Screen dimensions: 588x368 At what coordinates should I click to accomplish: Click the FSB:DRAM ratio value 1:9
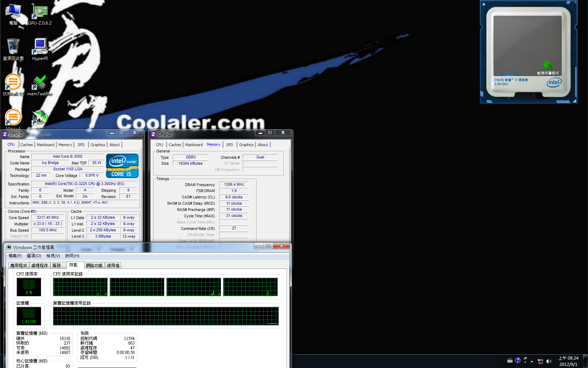(234, 191)
